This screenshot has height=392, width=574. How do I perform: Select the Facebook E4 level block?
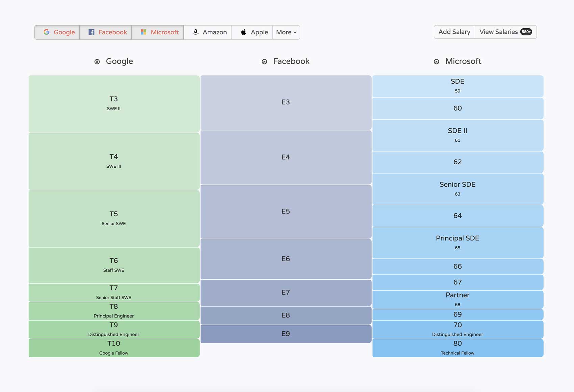coord(286,158)
